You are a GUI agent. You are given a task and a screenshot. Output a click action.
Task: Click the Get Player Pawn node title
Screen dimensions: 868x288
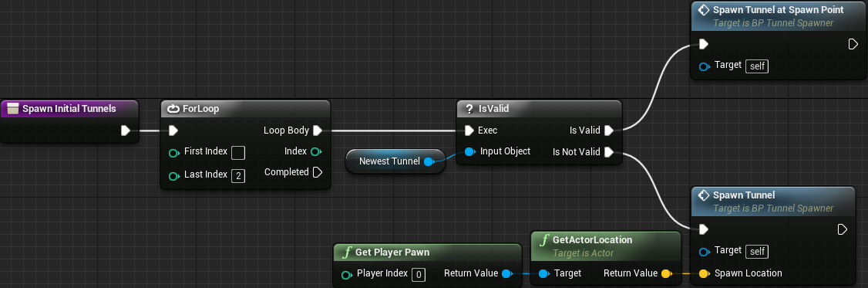[392, 252]
